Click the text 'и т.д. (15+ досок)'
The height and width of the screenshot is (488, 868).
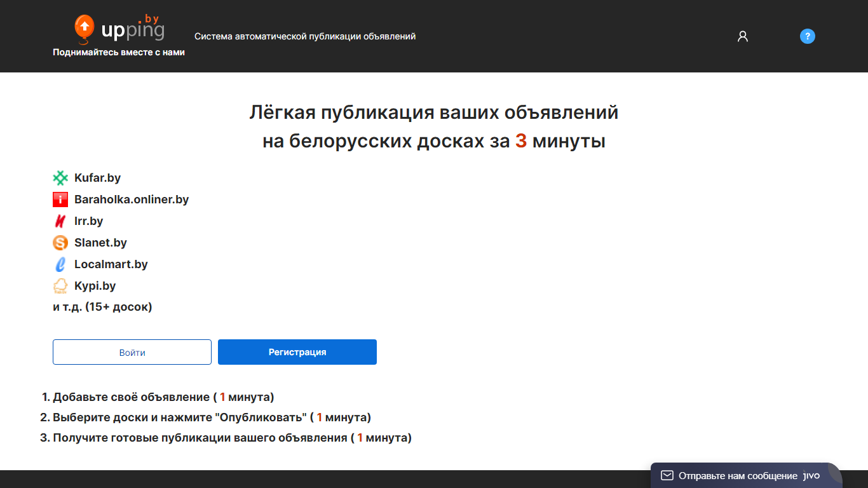102,307
